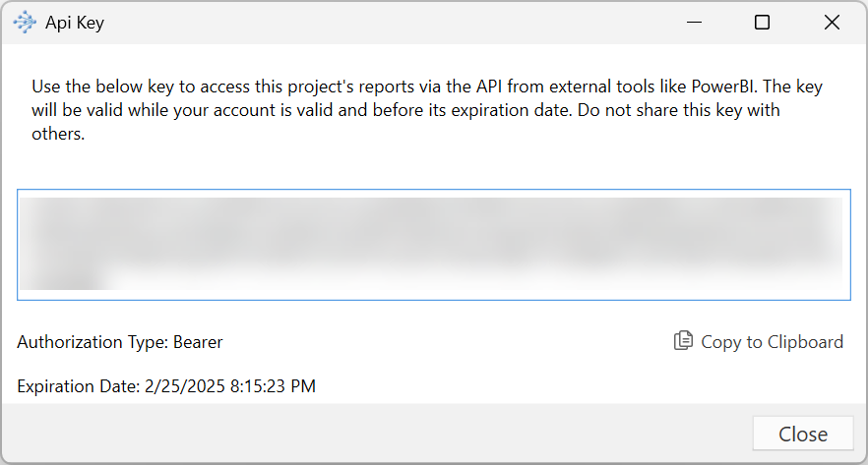Click the 8:15:23 PM expiration time
The height and width of the screenshot is (465, 868).
tap(274, 386)
